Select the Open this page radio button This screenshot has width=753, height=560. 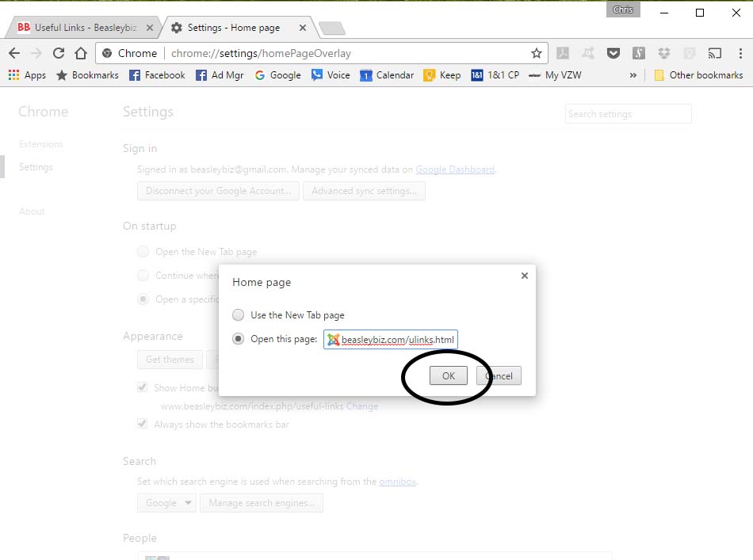coord(238,339)
